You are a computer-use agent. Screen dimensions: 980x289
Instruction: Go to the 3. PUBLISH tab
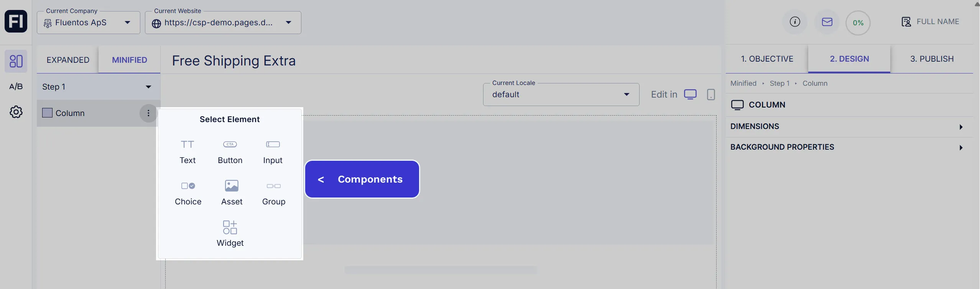pos(932,59)
